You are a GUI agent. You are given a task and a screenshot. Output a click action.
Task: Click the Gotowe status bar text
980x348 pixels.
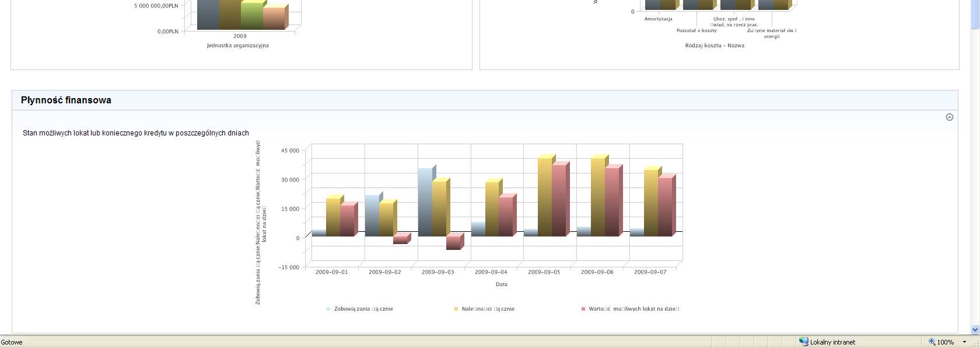tap(12, 342)
